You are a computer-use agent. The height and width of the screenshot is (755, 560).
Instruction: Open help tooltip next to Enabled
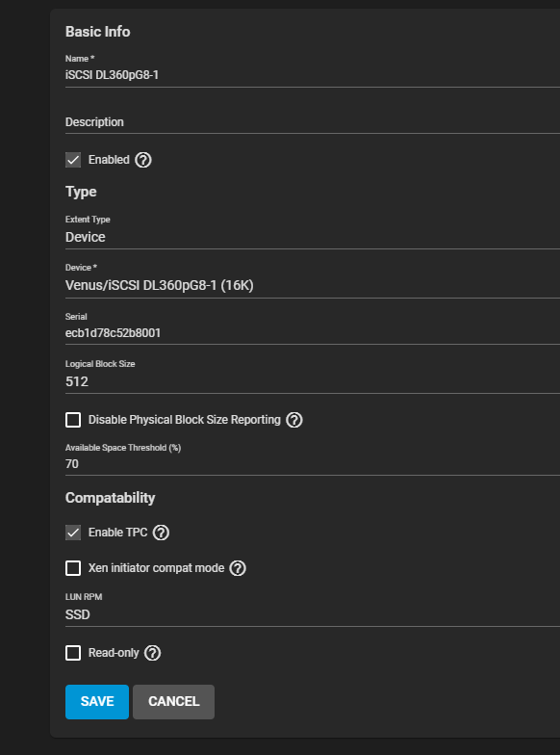(x=142, y=160)
